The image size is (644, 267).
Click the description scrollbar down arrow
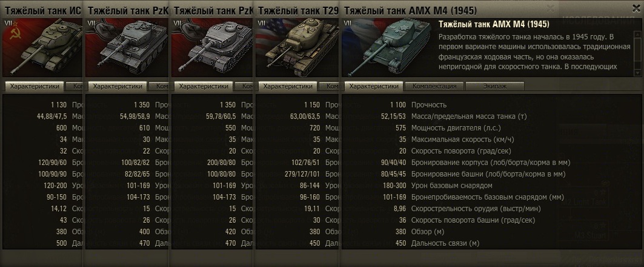[637, 73]
